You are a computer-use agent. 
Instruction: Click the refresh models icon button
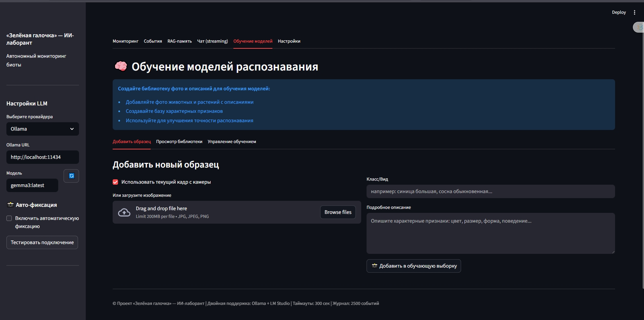click(x=71, y=176)
